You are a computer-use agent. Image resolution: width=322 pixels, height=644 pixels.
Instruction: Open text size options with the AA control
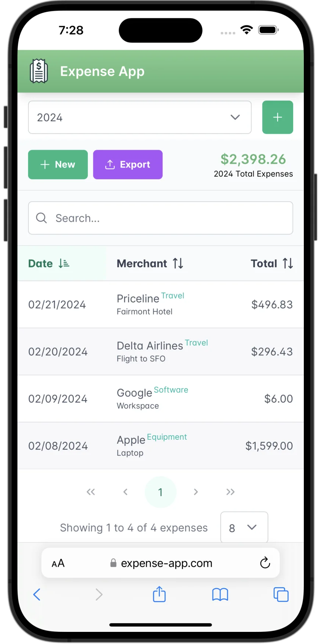[x=58, y=563]
